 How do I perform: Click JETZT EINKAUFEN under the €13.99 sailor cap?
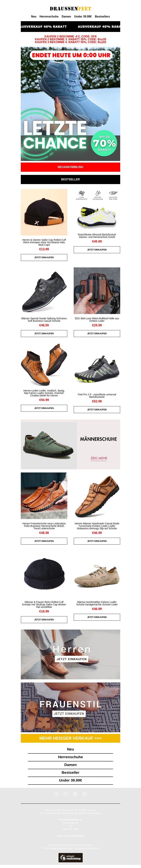44,258
